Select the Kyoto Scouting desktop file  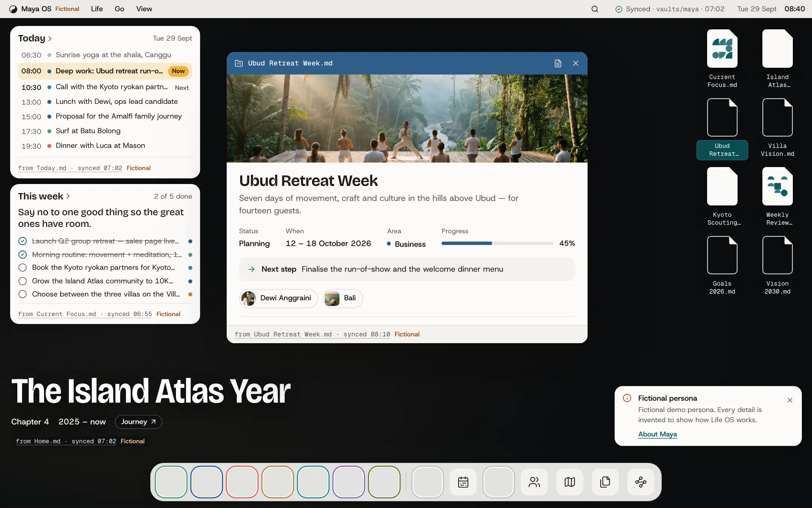[x=722, y=197]
